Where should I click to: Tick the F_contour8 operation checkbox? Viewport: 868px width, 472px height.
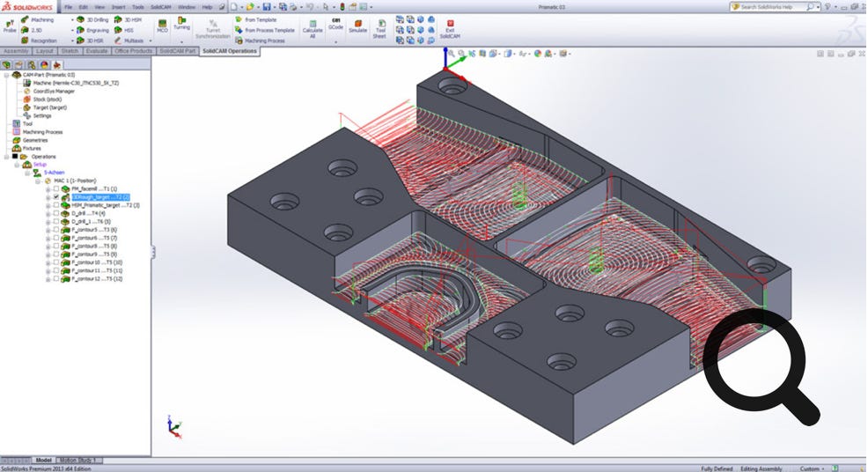(56, 246)
